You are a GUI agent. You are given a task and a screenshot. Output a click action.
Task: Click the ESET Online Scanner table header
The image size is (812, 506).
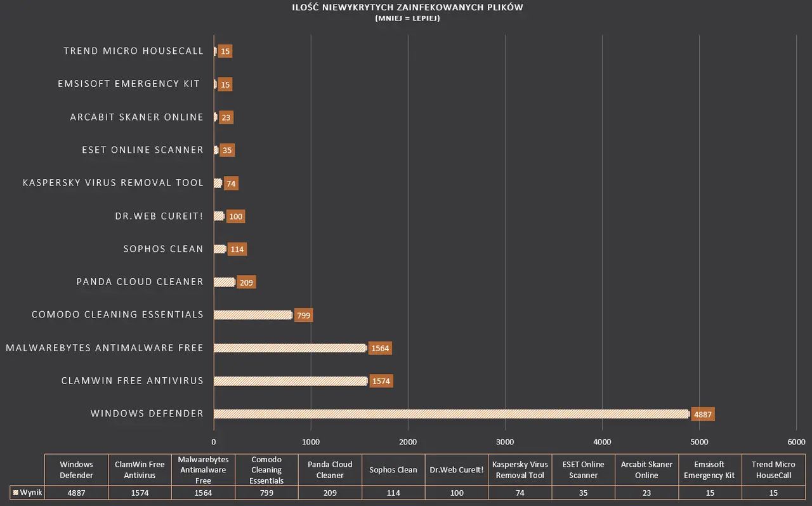click(x=584, y=470)
